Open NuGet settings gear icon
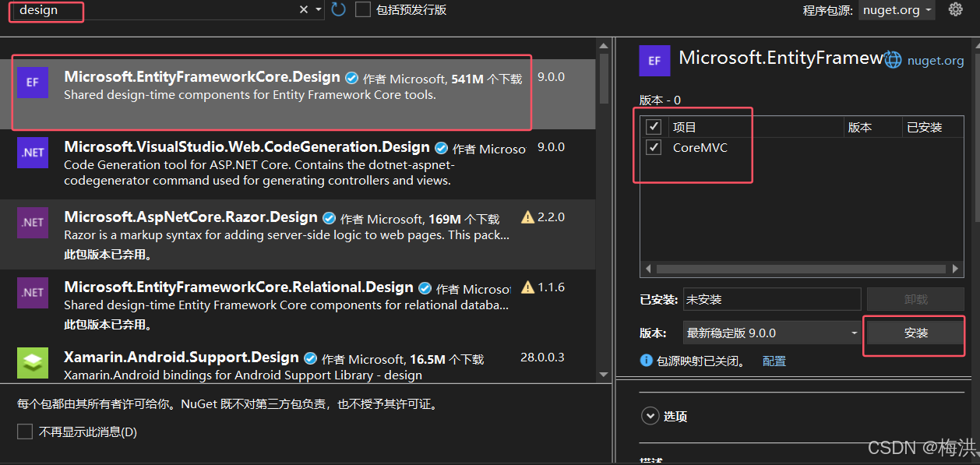Viewport: 980px width, 465px height. pos(956,9)
